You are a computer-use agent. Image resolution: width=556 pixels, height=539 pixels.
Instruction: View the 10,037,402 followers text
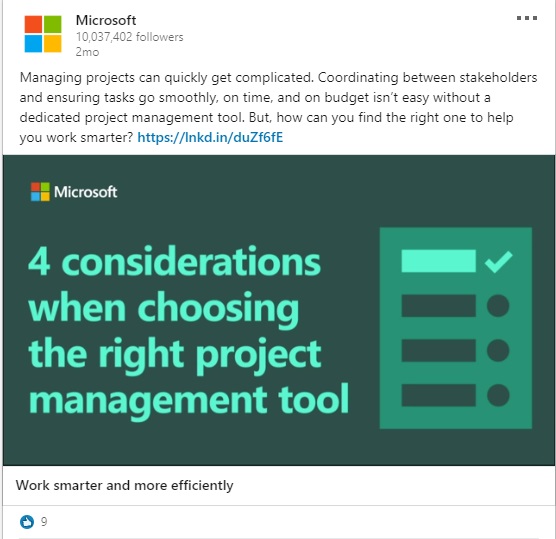click(129, 37)
